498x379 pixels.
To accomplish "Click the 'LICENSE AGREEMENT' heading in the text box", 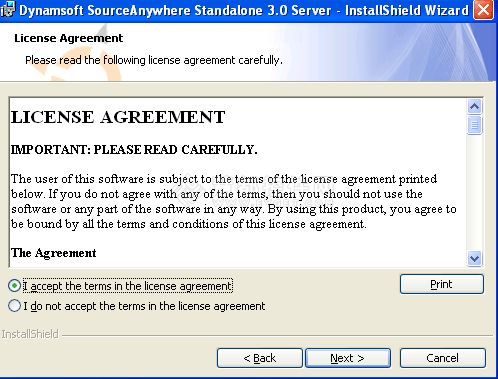I will coord(118,117).
